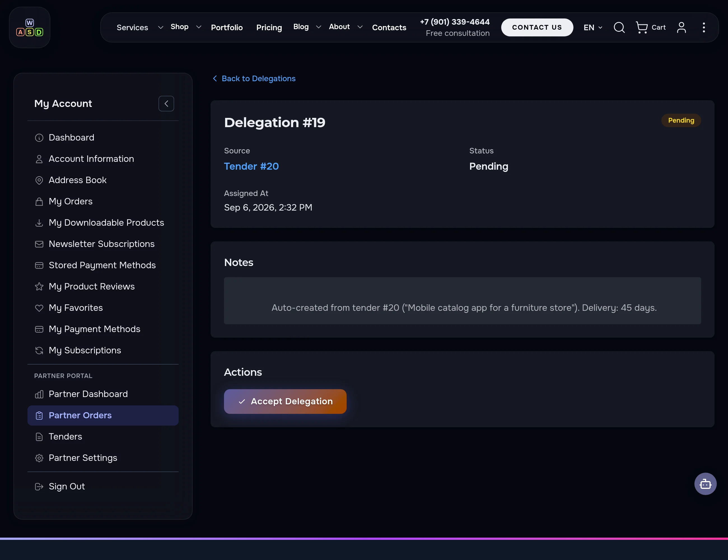Collapse the My Account sidebar panel
This screenshot has width=728, height=560.
[166, 104]
